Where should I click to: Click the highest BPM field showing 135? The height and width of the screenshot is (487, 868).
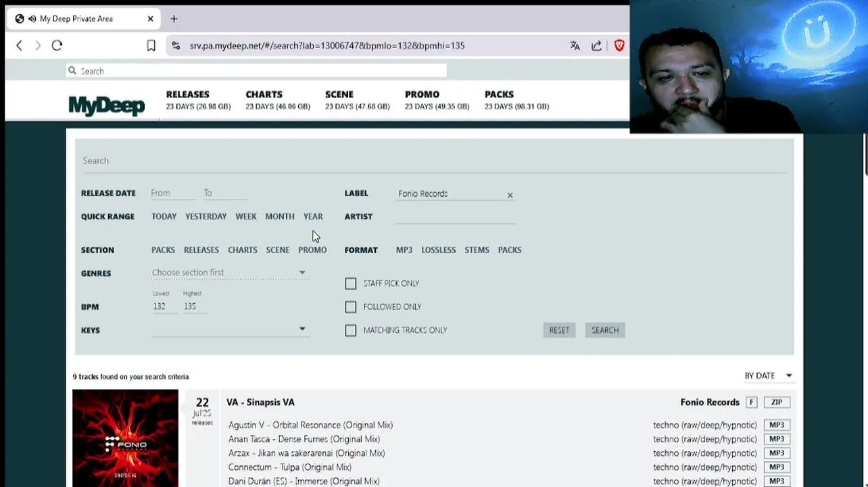click(x=195, y=306)
